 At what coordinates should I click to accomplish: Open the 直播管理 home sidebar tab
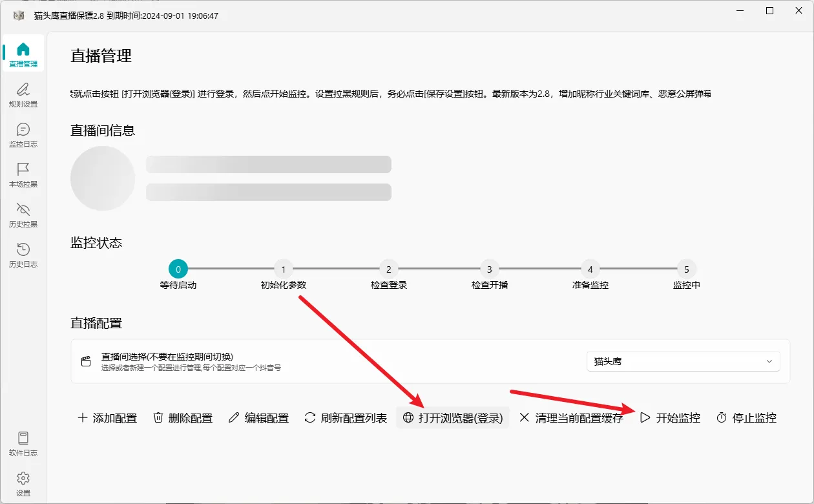pos(23,54)
